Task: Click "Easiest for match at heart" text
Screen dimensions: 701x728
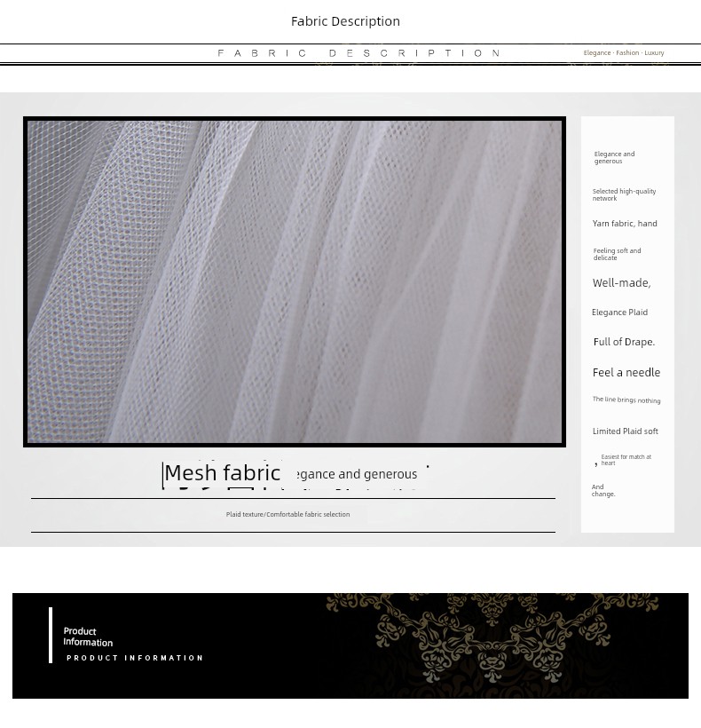Action: coord(626,460)
